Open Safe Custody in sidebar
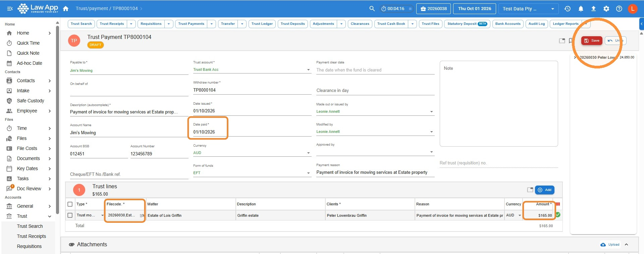Image resolution: width=644 pixels, height=254 pixels. [30, 101]
